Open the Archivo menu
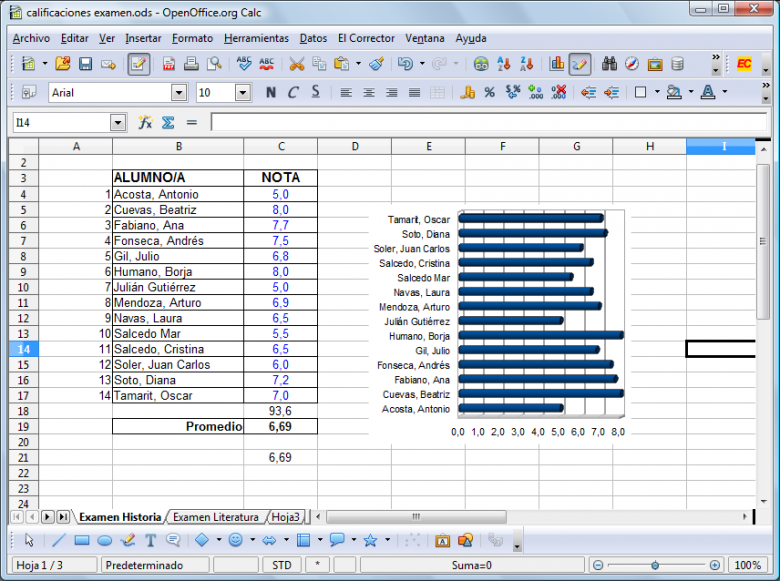 31,38
